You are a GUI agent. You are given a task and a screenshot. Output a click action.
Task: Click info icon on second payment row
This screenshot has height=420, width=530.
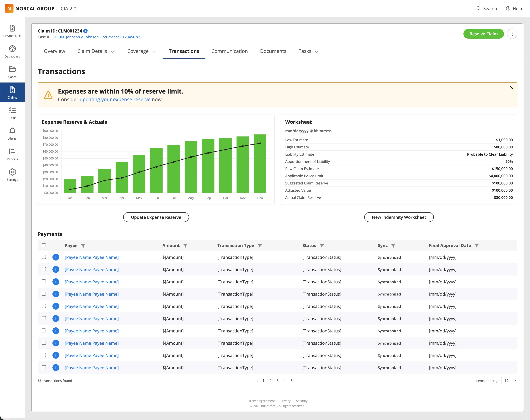56,270
